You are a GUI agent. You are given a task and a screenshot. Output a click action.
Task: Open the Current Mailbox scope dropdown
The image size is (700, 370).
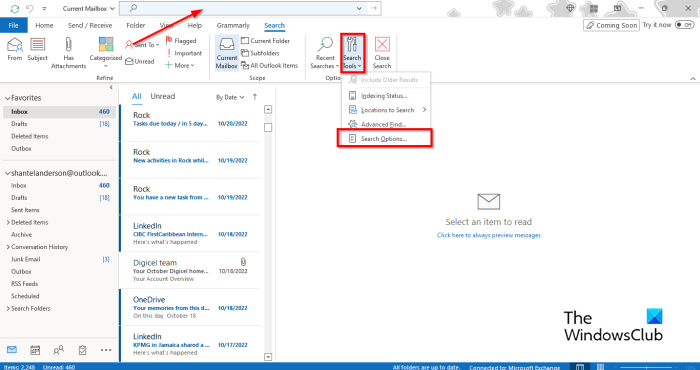click(x=88, y=8)
